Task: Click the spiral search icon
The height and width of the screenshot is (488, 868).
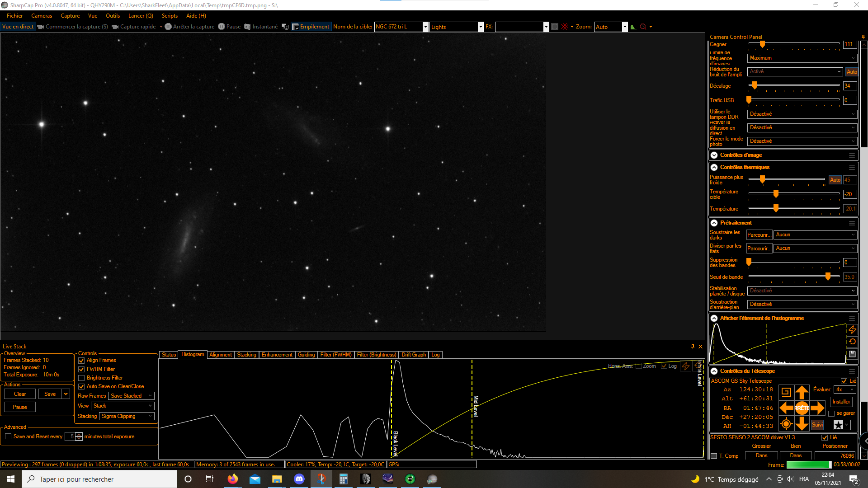Action: pyautogui.click(x=786, y=392)
